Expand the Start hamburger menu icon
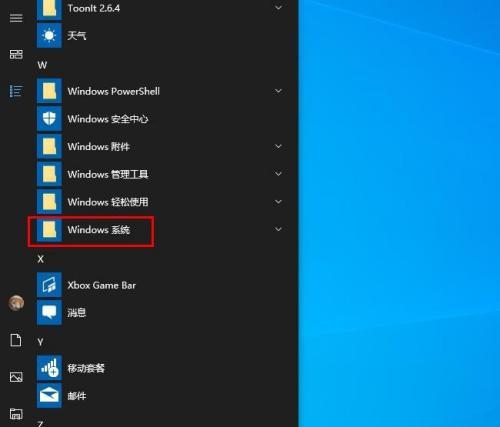The image size is (500, 427). 16,18
